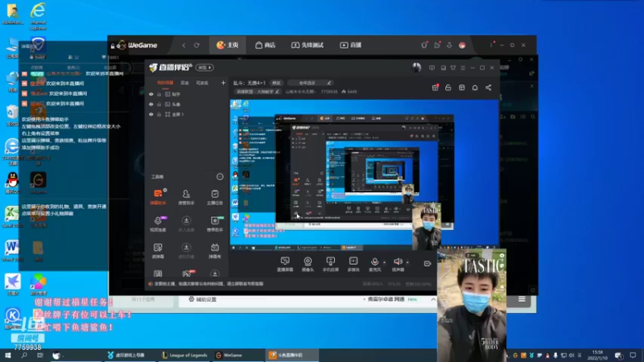The image size is (644, 362).
Task: Switch to WeGame 先锋测试 tab
Action: 308,45
